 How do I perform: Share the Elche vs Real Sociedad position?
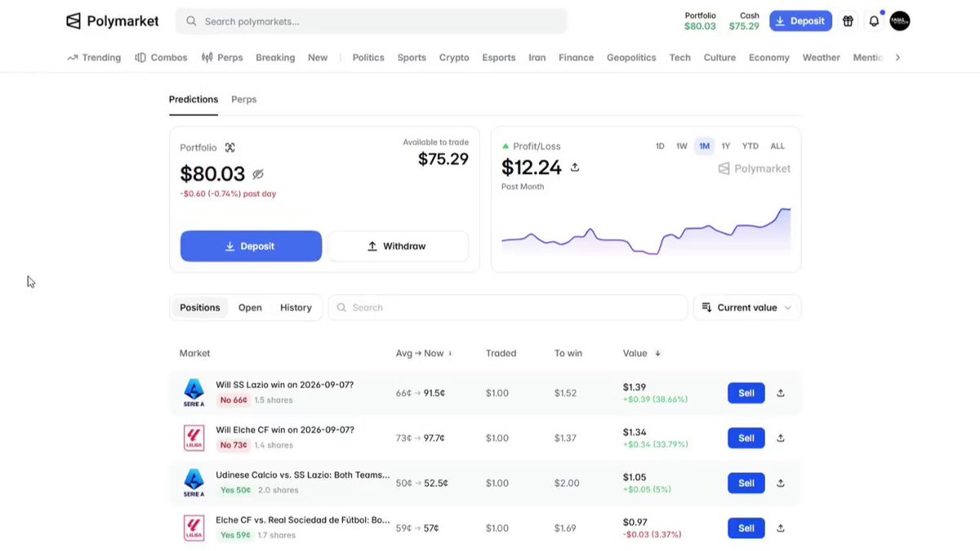pyautogui.click(x=781, y=527)
